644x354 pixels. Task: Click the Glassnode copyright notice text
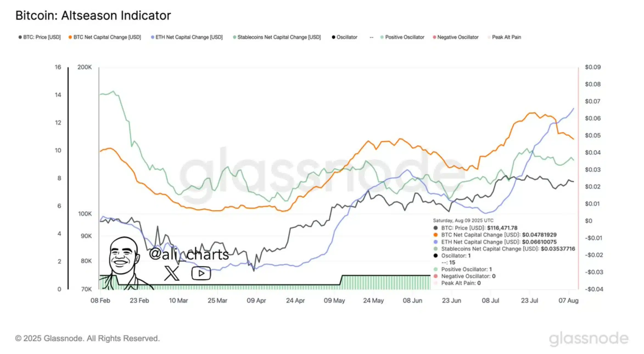point(87,338)
